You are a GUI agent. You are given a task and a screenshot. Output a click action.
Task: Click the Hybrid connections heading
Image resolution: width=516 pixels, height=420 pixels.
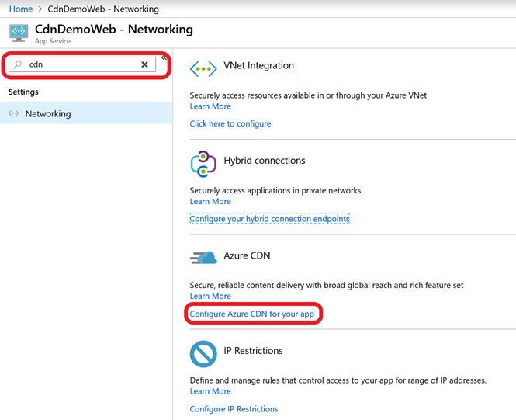coord(265,161)
